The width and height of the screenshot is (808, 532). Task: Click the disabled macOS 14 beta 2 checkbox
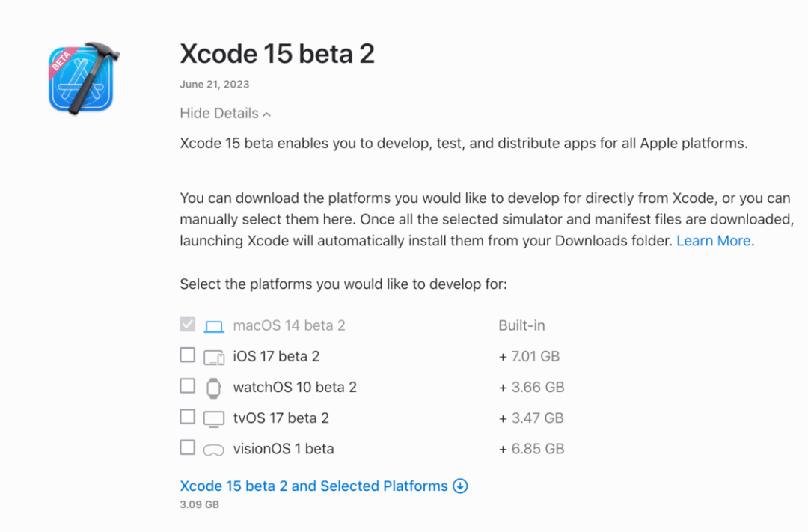tap(187, 325)
